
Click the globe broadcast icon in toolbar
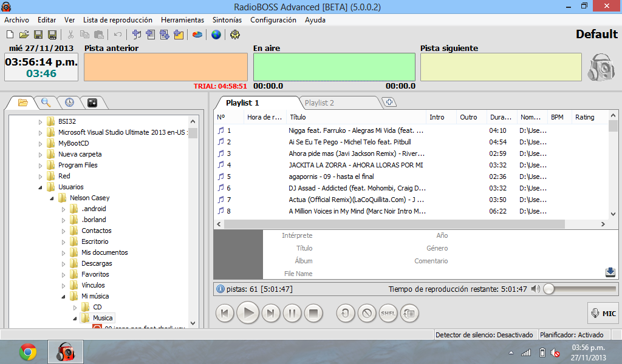click(216, 35)
